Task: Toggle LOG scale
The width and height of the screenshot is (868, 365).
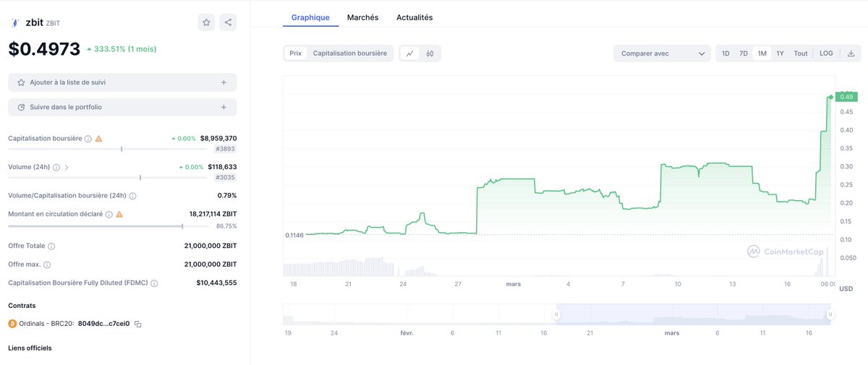Action: click(826, 53)
